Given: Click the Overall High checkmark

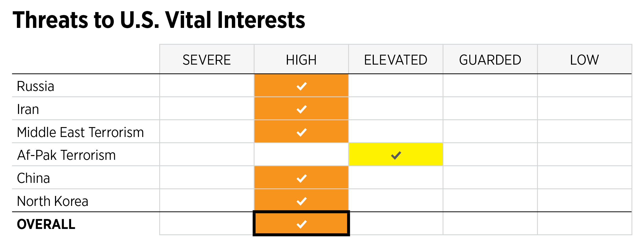Looking at the screenshot, I should tap(301, 224).
